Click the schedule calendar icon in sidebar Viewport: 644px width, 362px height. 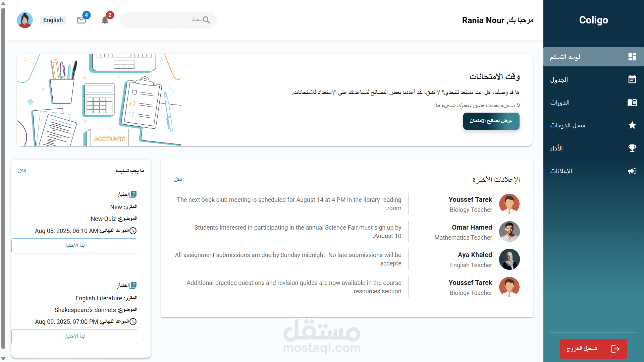[632, 79]
